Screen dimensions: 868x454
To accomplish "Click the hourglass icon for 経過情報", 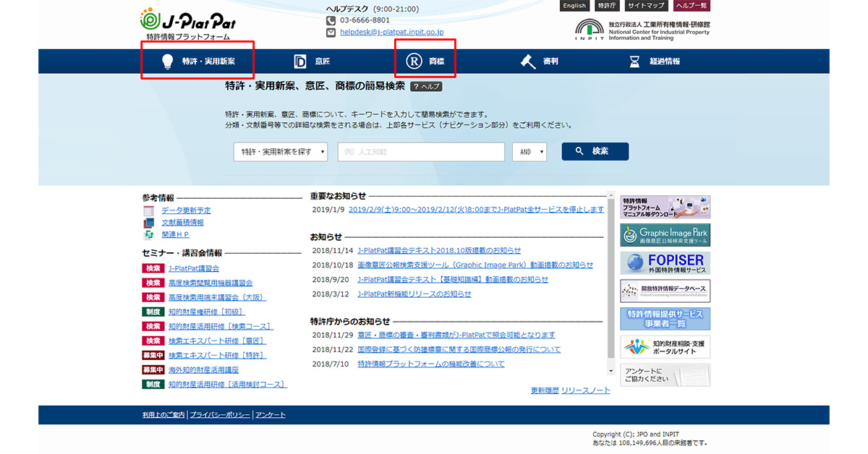I will click(x=634, y=61).
